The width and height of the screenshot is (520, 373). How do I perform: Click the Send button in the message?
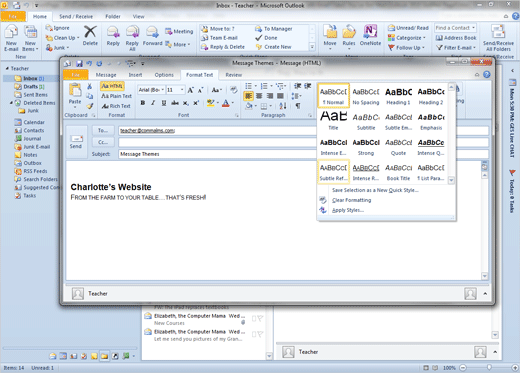point(76,142)
